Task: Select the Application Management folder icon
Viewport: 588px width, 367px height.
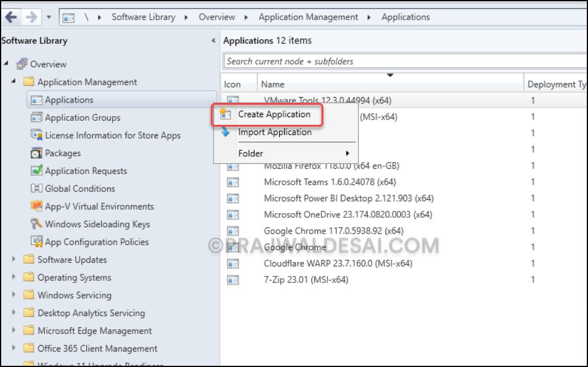Action: [28, 82]
